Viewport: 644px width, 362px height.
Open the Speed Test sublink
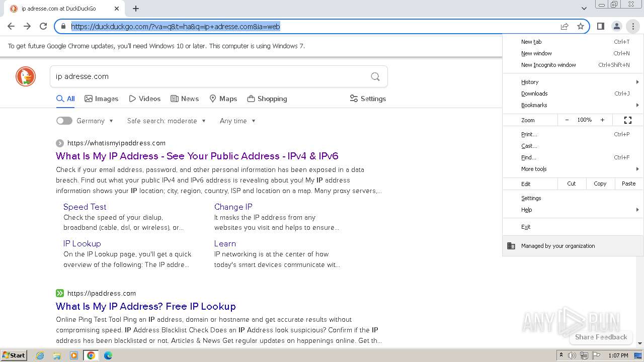pyautogui.click(x=85, y=207)
